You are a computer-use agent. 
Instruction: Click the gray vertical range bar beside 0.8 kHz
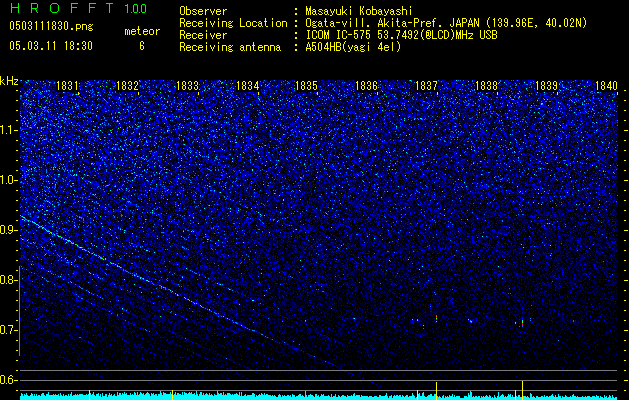pos(20,310)
